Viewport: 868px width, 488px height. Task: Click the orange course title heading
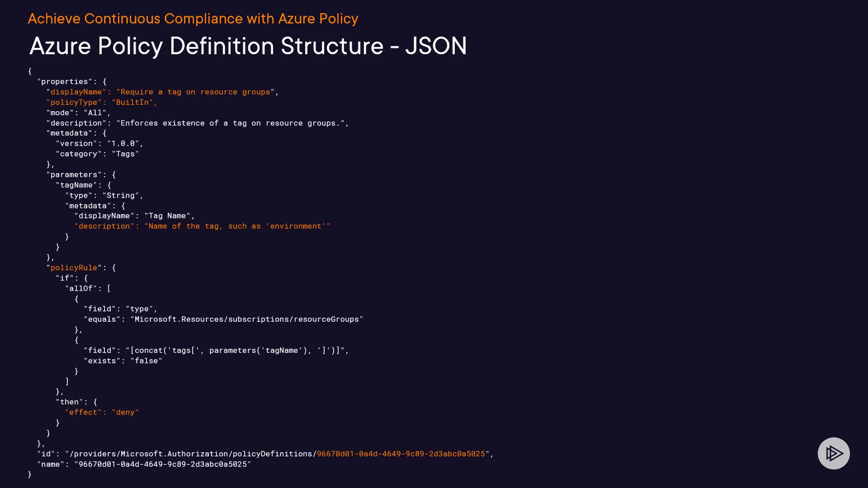(x=193, y=19)
